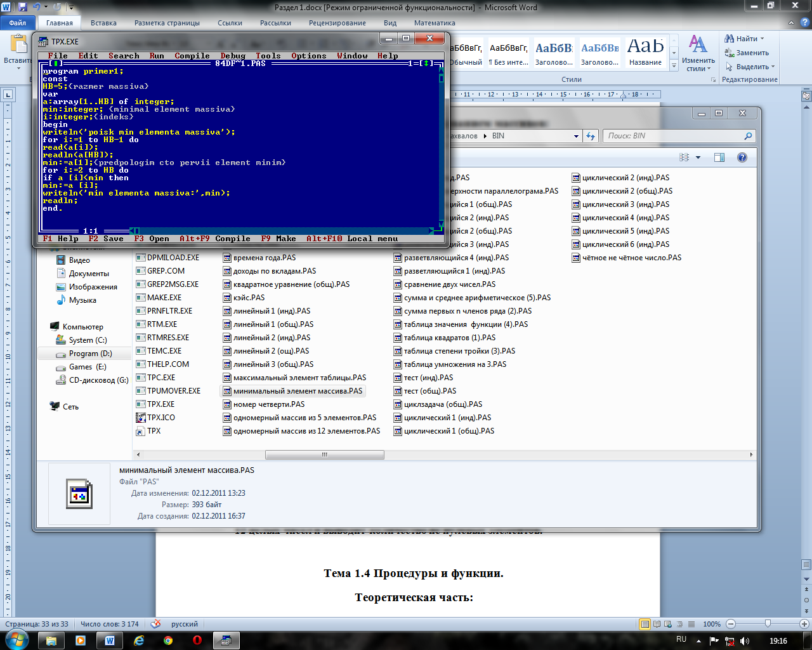
Task: Click the Explorer refresh arrows button
Action: [591, 136]
